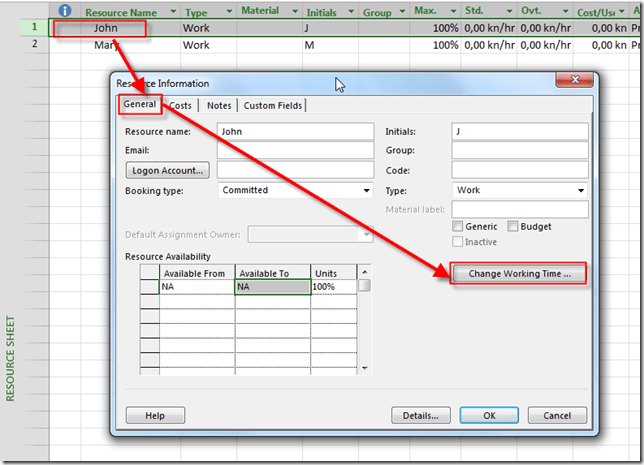
Task: Toggle the Inactive checkbox
Action: click(459, 242)
